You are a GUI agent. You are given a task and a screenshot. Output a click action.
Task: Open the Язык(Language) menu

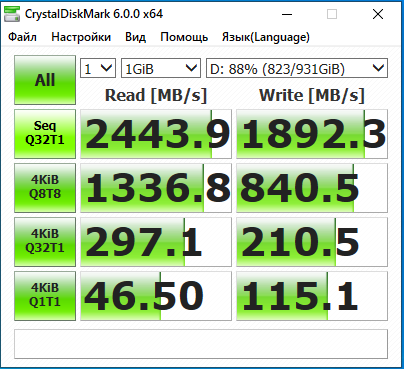click(266, 37)
